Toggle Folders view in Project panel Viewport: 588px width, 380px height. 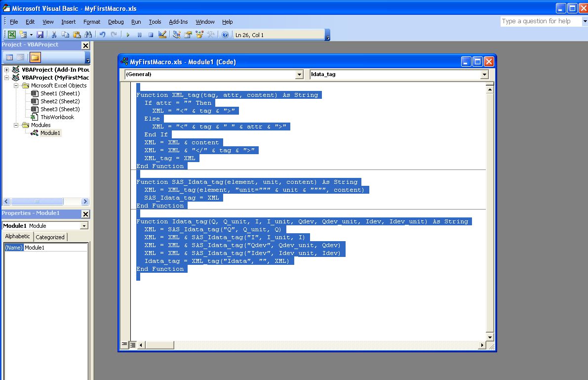coord(35,57)
